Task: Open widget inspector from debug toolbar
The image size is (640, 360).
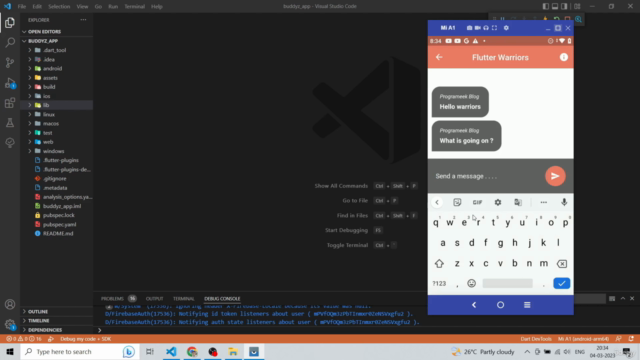Action: click(578, 19)
